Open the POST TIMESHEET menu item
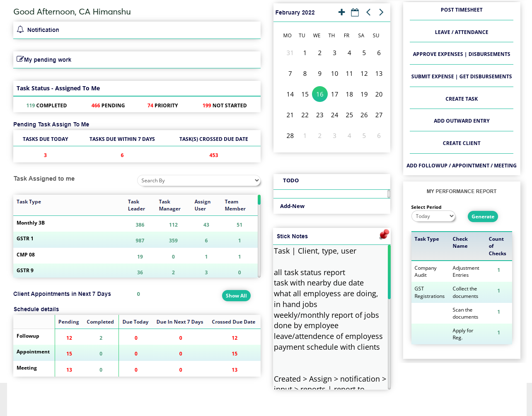The width and height of the screenshot is (532, 416). (x=461, y=10)
